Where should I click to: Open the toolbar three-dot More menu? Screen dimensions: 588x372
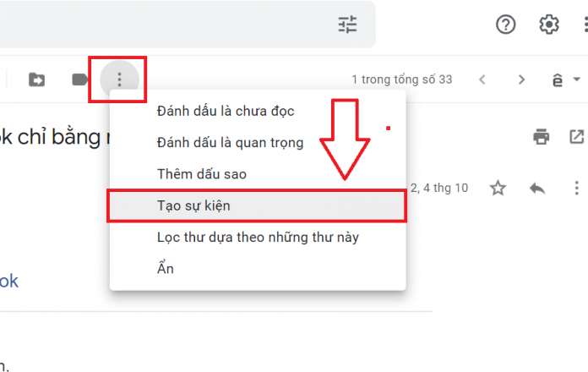pos(119,79)
